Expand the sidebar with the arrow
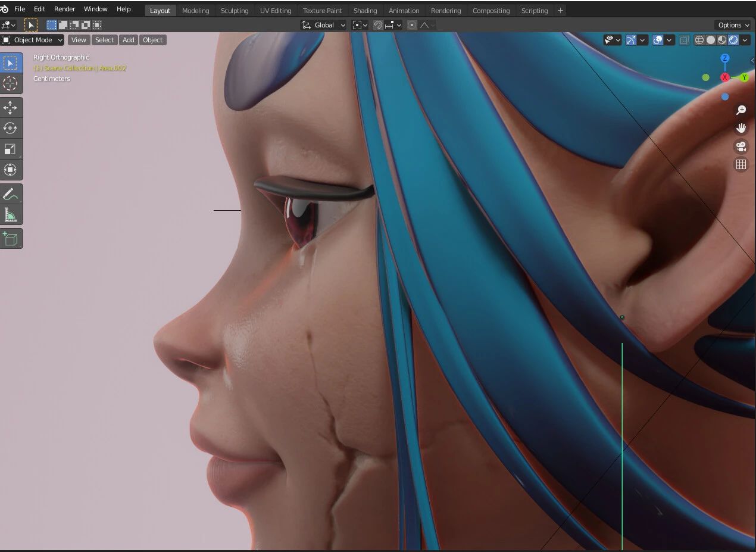 [x=753, y=60]
